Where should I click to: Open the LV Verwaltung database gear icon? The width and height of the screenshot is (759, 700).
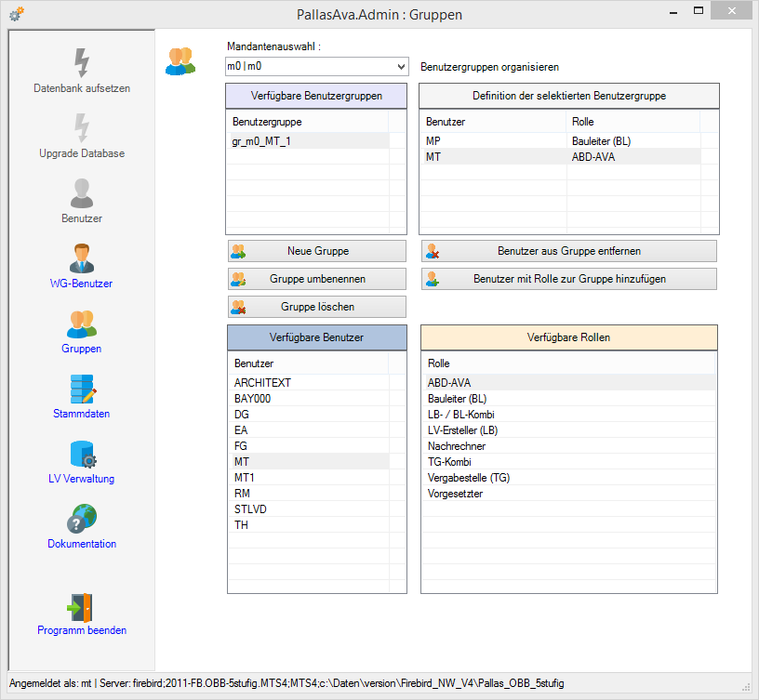click(x=84, y=455)
